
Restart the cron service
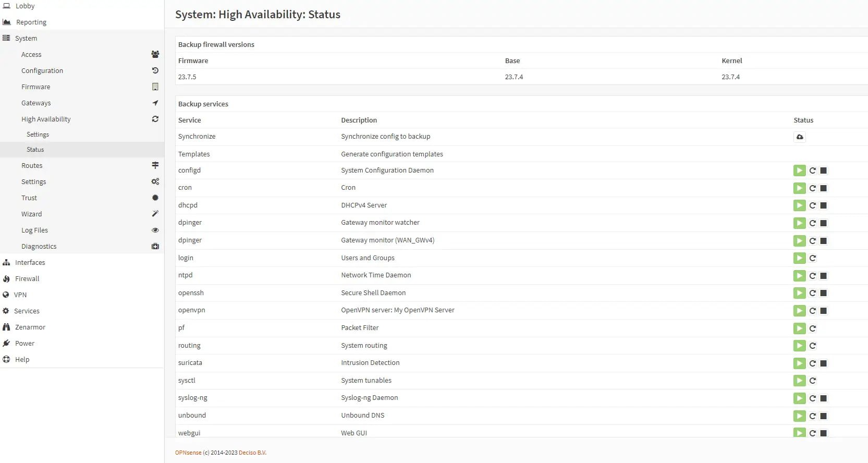[812, 188]
